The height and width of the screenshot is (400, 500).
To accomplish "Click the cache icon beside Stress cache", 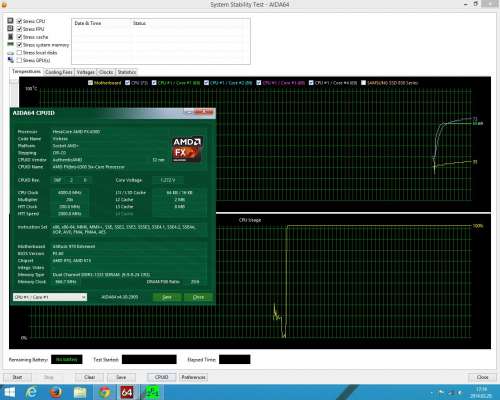I will 10,36.
